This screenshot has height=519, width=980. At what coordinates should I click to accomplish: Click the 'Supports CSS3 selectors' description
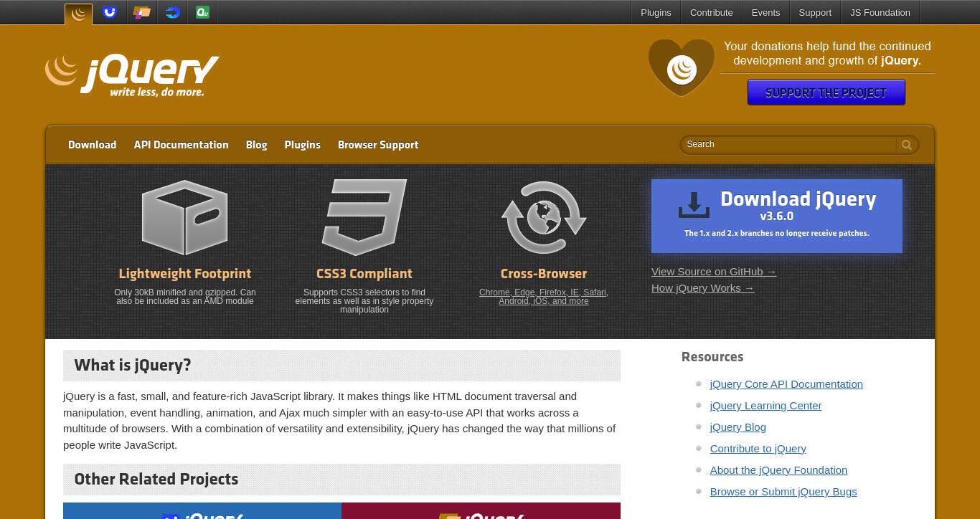(x=364, y=301)
